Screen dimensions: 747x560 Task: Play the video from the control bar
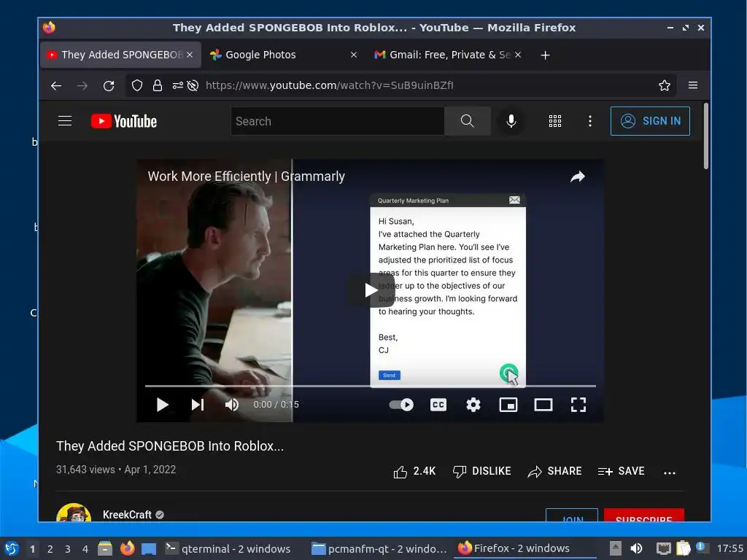click(x=163, y=405)
